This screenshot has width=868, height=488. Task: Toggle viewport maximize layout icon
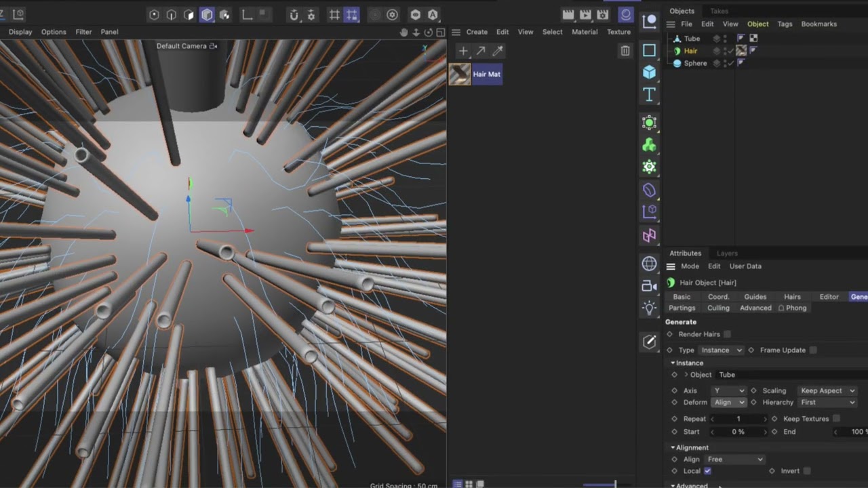(440, 32)
